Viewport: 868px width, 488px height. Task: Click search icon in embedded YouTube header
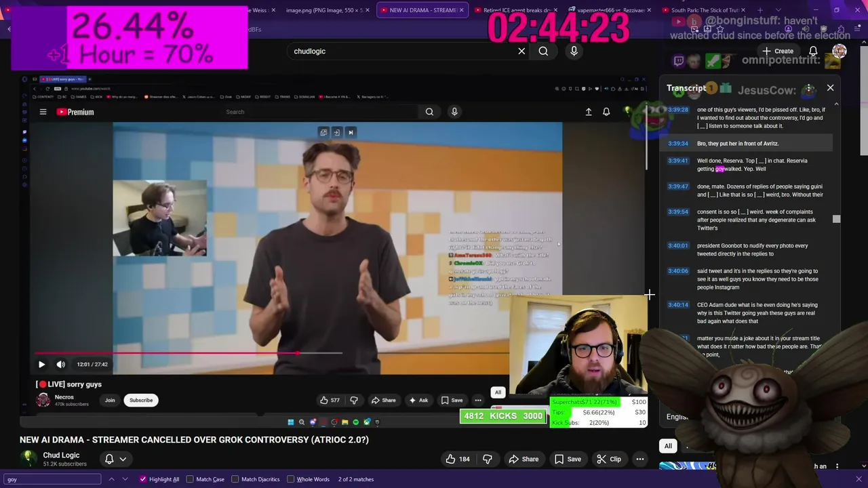click(x=429, y=112)
